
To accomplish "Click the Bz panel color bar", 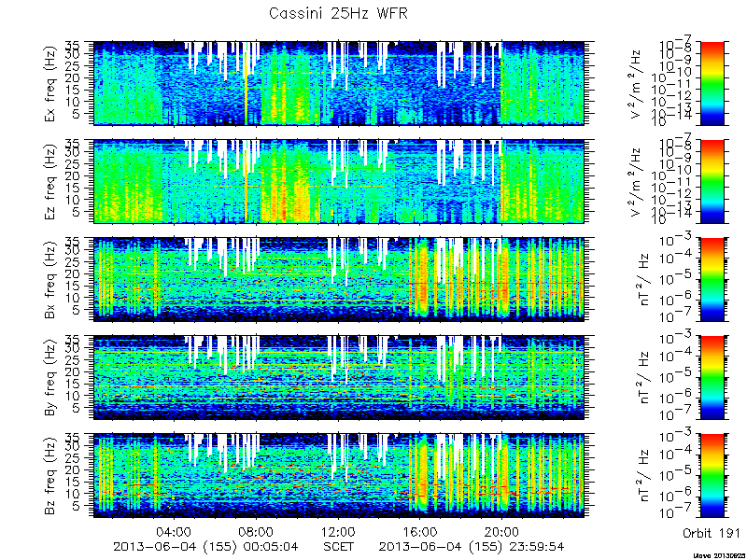I will [x=712, y=476].
